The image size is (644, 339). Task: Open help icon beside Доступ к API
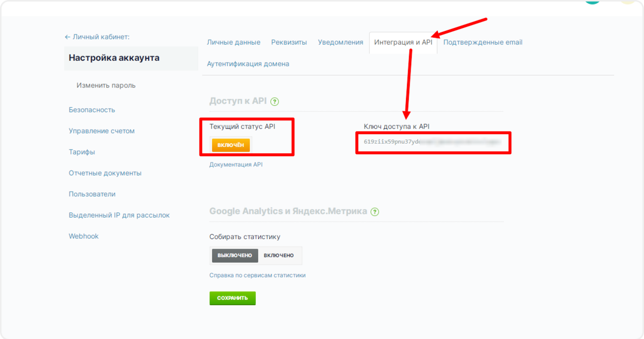[275, 101]
